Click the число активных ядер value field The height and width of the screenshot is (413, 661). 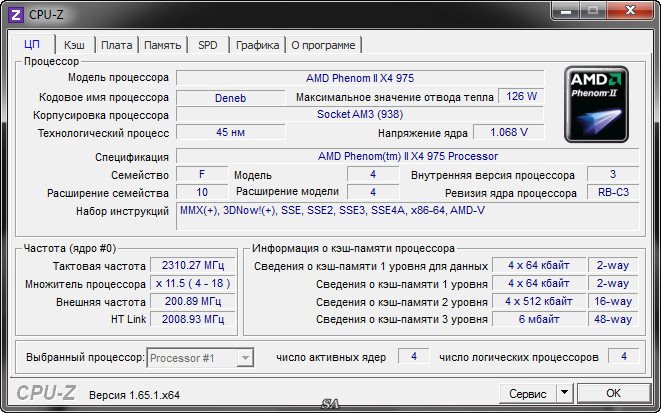[x=414, y=357]
